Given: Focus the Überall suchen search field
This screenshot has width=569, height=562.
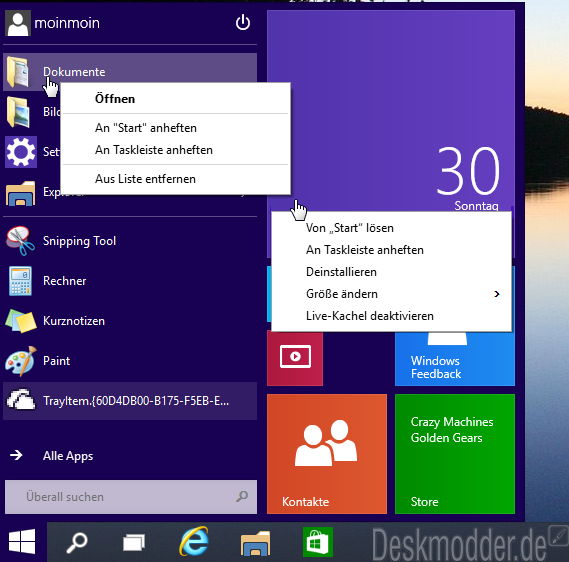Looking at the screenshot, I should coord(131,497).
